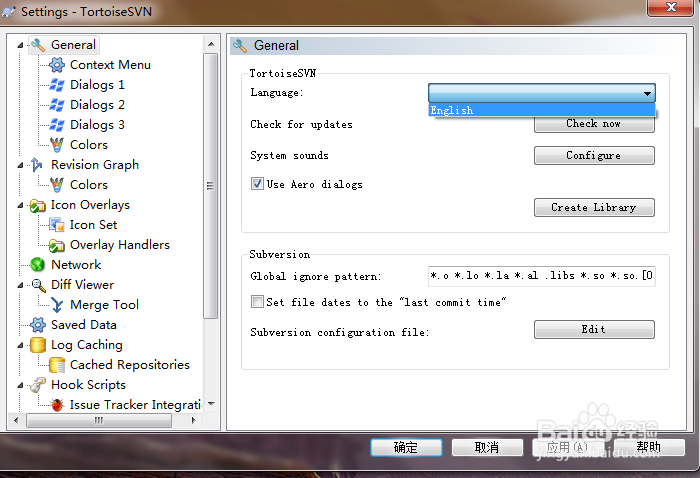Open the Network settings page
Image resolution: width=700 pixels, height=478 pixels.
(76, 265)
